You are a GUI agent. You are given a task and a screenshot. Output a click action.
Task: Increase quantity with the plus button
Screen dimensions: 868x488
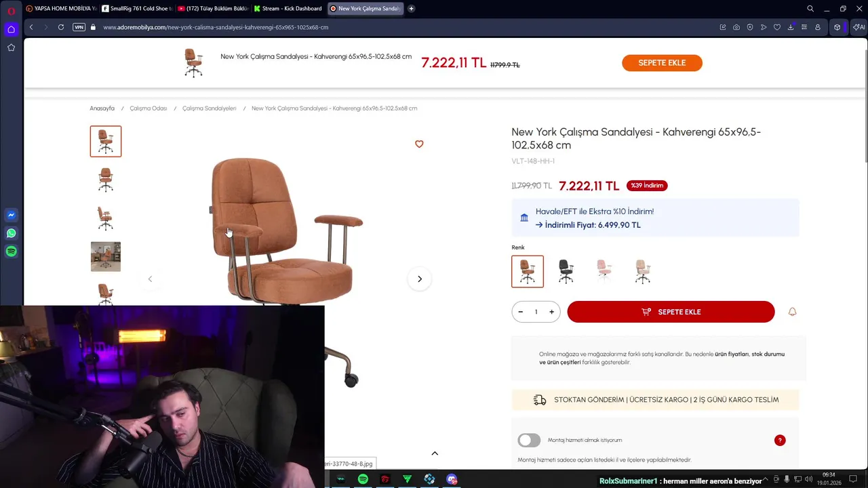click(x=551, y=312)
